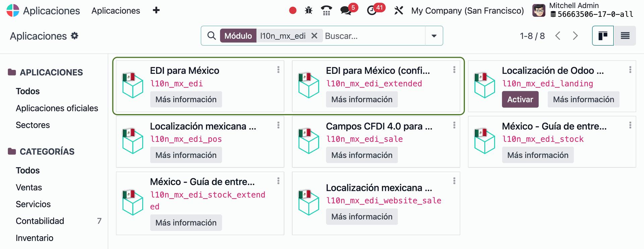The height and width of the screenshot is (249, 644).
Task: Go to next page arrow
Action: click(x=575, y=36)
